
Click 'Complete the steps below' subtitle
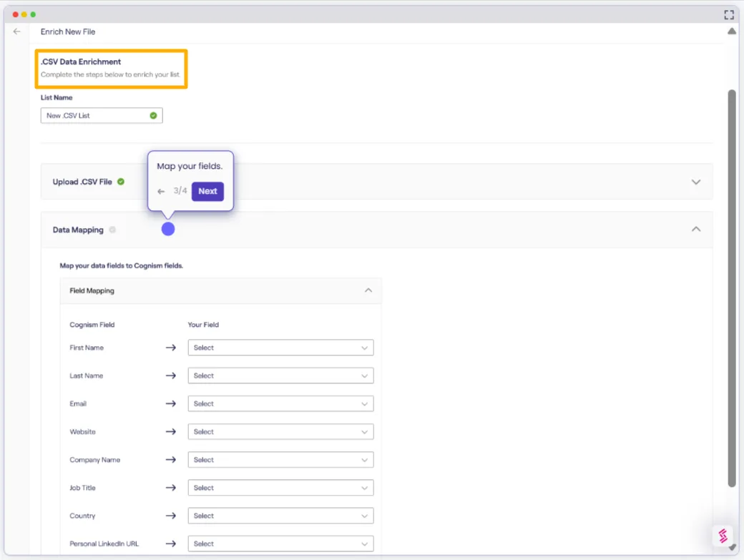110,74
